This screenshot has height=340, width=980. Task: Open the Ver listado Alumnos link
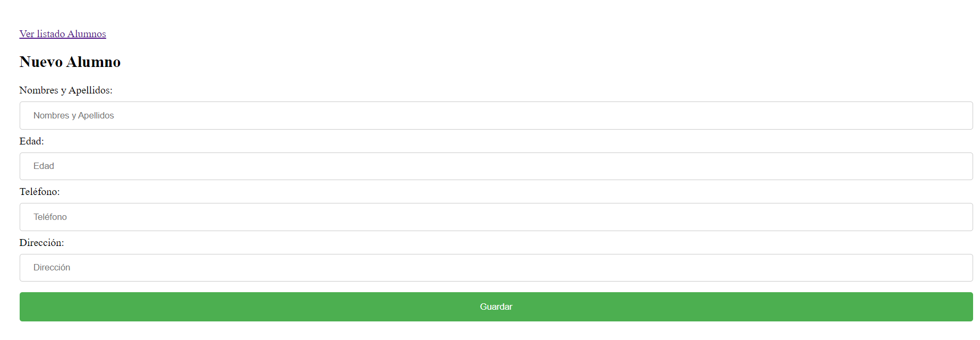tap(63, 34)
